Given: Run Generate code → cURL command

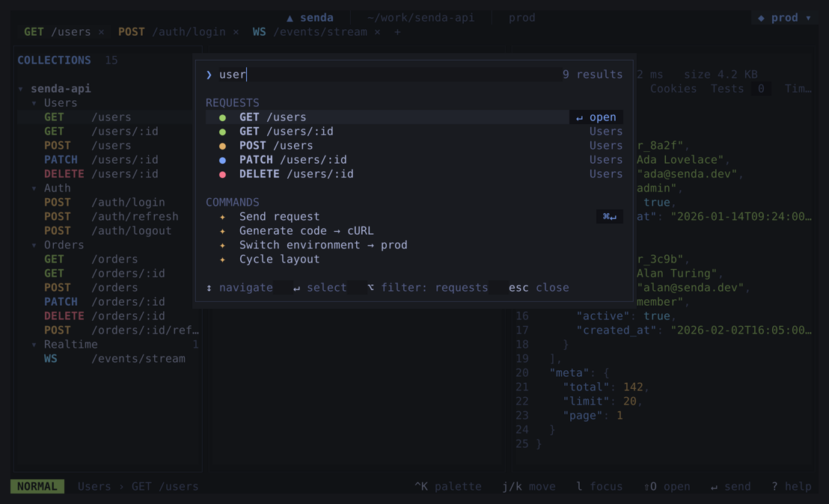Looking at the screenshot, I should 414,231.
